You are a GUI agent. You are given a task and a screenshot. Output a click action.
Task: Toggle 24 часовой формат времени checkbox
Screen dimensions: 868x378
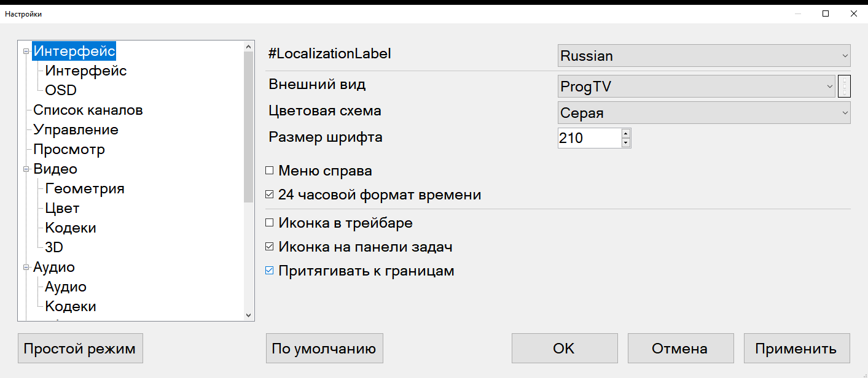269,196
